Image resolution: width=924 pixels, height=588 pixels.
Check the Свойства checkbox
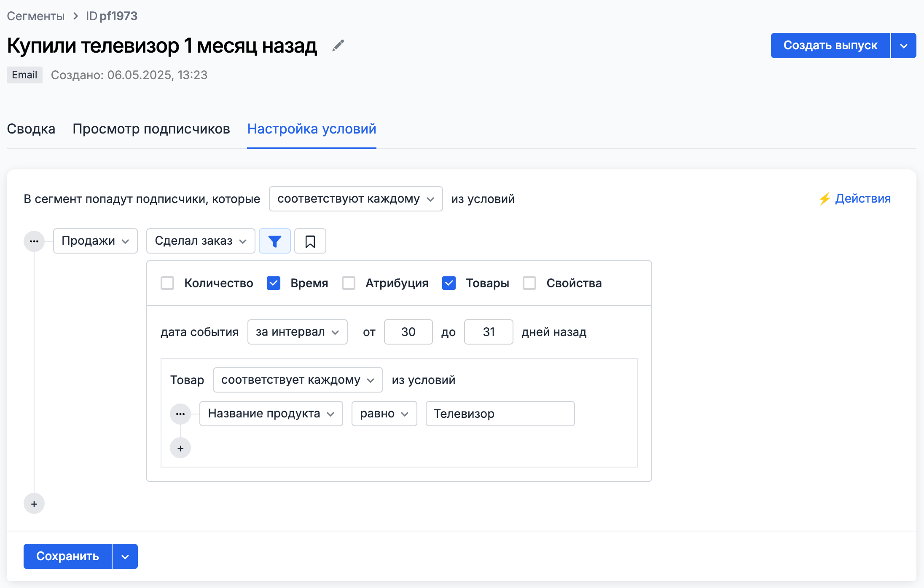(x=529, y=283)
